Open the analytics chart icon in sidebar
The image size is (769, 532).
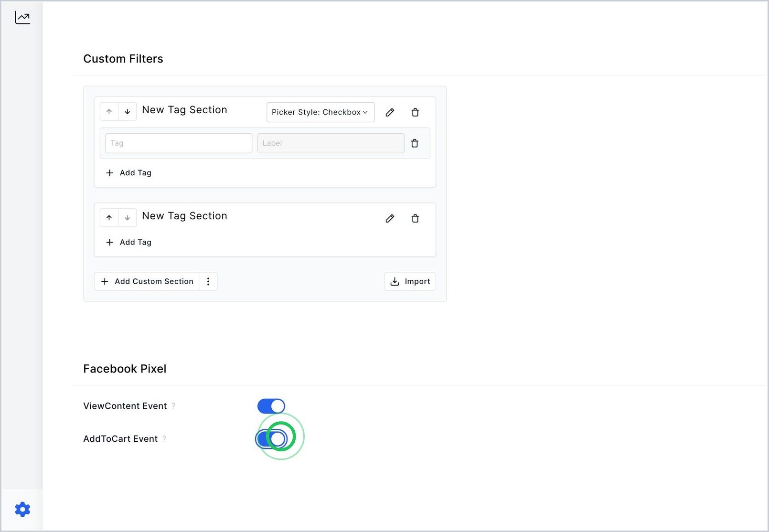pyautogui.click(x=22, y=18)
